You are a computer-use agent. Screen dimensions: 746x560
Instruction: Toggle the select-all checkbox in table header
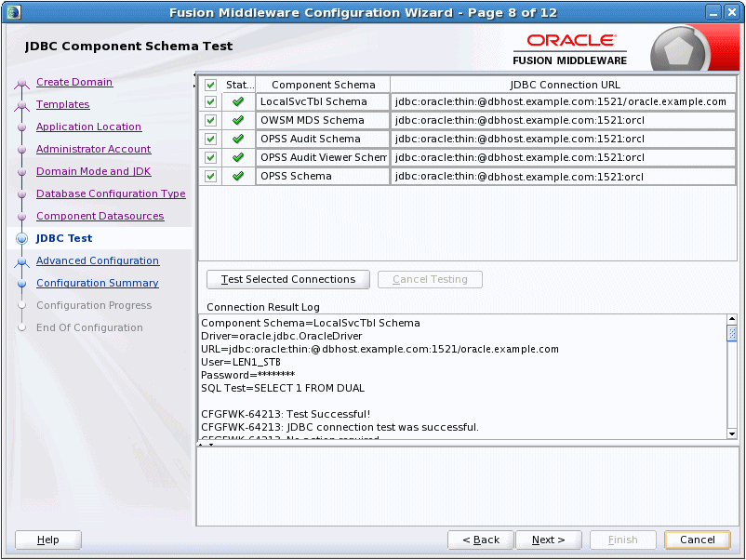coord(210,85)
